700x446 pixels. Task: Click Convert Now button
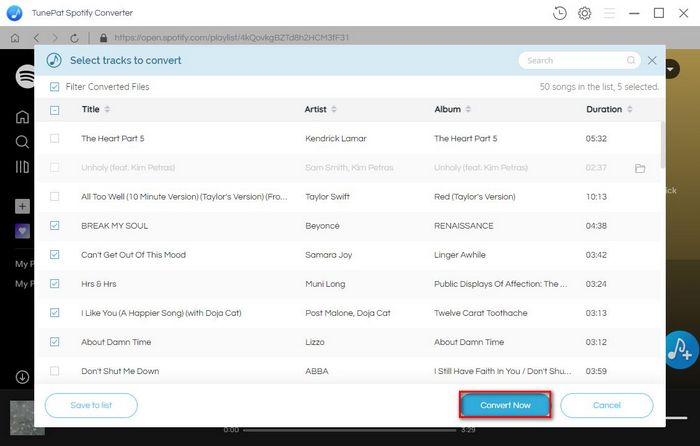pyautogui.click(x=505, y=405)
